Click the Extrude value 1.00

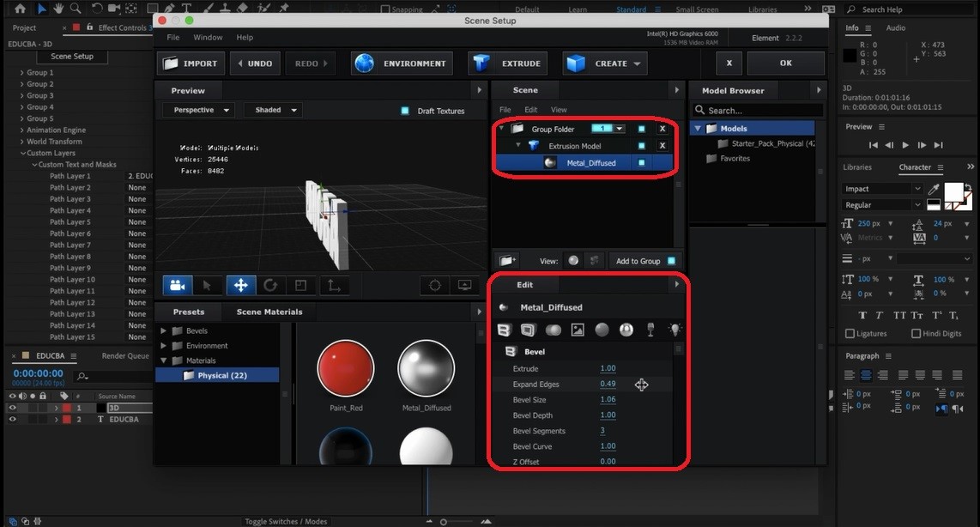coord(608,368)
